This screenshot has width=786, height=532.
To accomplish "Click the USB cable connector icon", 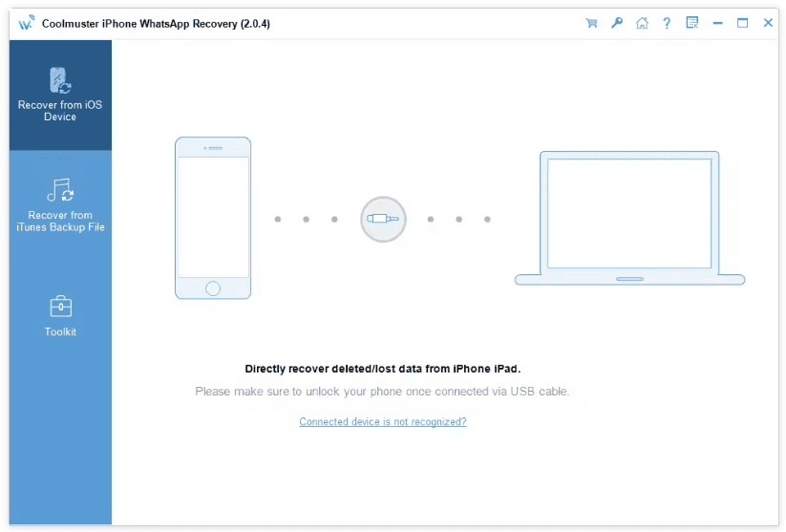I will pos(383,219).
